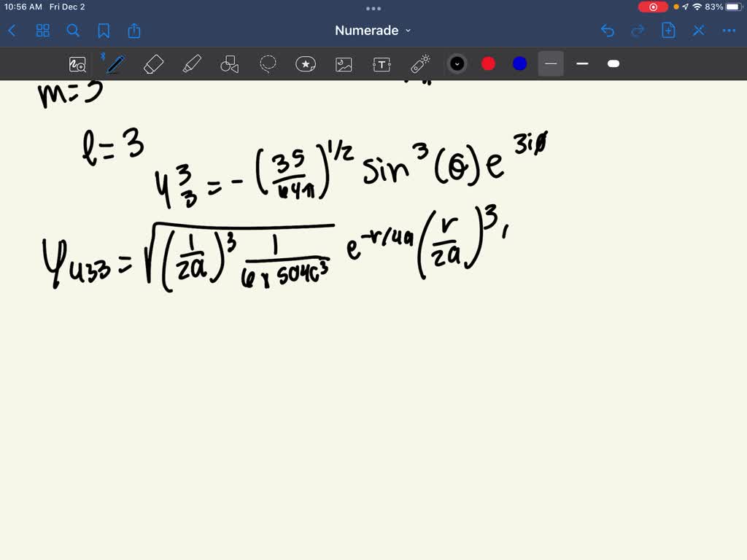Image resolution: width=747 pixels, height=560 pixels.
Task: Choose the thick stroke width
Action: pyautogui.click(x=614, y=64)
